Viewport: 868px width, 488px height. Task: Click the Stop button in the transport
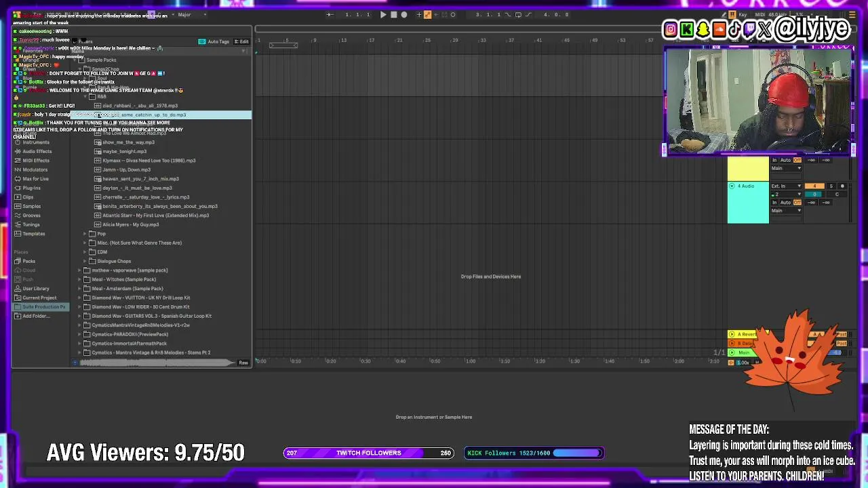click(393, 14)
